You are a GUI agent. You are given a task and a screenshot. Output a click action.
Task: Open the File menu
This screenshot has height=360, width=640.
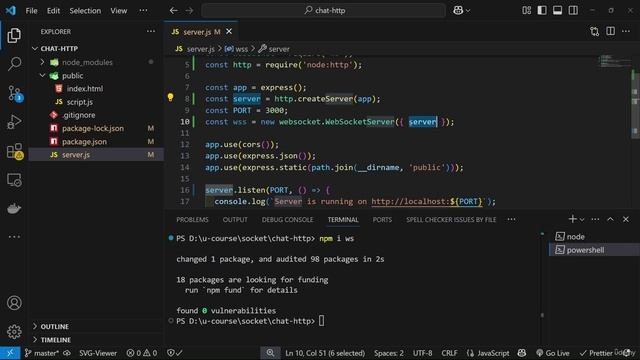pyautogui.click(x=31, y=11)
